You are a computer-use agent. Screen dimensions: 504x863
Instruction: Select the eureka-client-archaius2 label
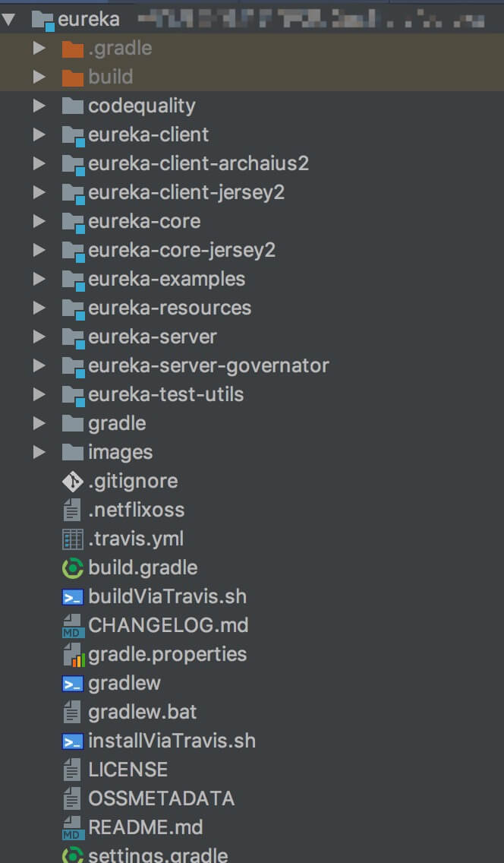[x=198, y=163]
